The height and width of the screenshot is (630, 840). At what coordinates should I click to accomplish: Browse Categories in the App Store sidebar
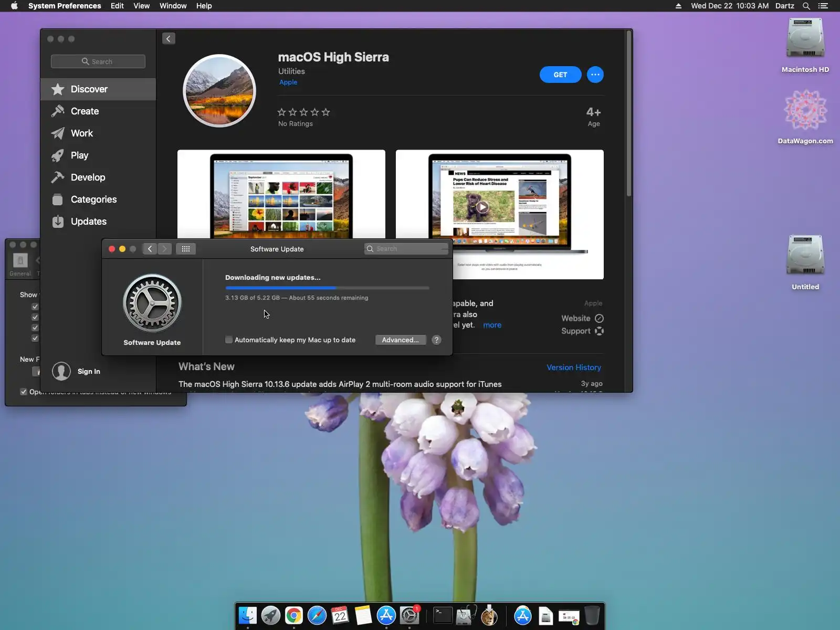coord(98,199)
